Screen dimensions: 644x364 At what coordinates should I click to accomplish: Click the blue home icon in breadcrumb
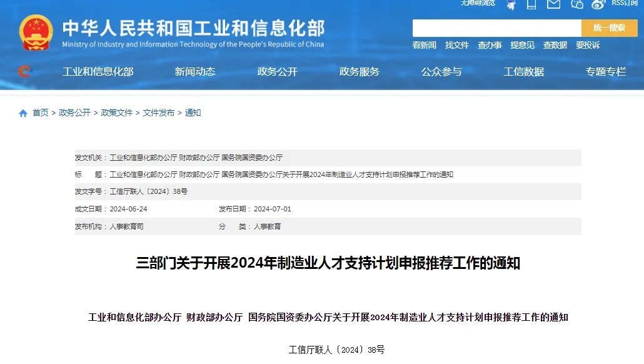click(x=23, y=113)
